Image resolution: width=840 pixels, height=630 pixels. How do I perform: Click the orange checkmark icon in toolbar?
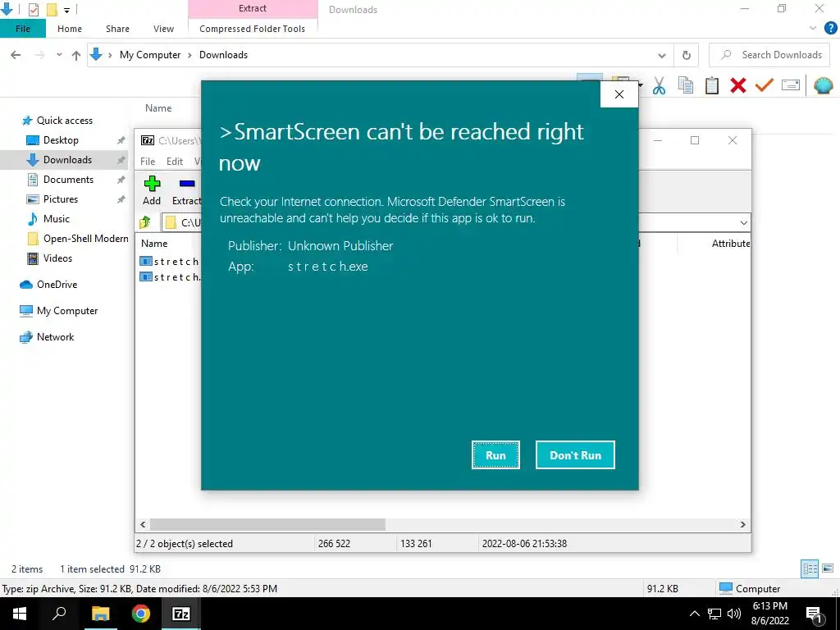click(765, 85)
